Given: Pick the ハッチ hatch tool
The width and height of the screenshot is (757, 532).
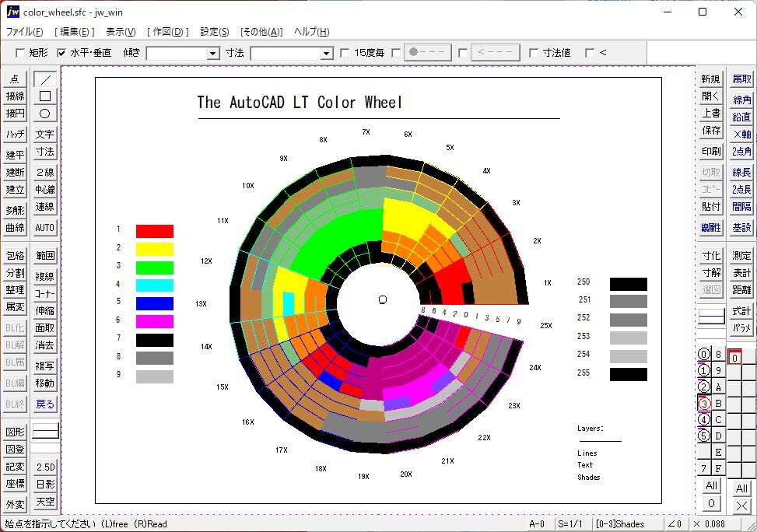Looking at the screenshot, I should click(x=15, y=135).
